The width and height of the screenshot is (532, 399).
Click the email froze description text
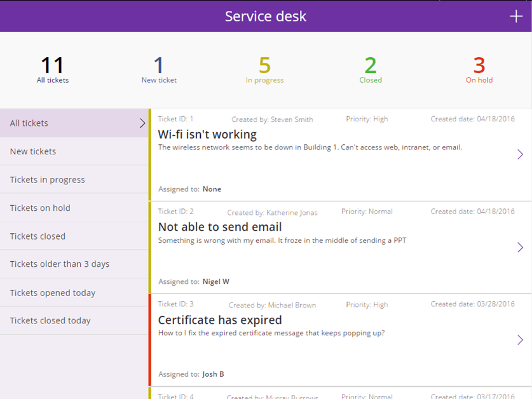pos(282,241)
